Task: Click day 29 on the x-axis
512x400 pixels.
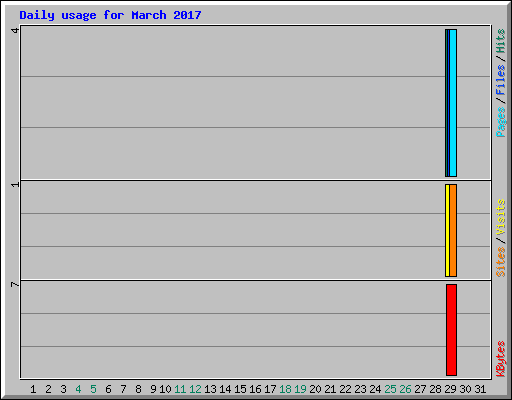Action: (450, 389)
